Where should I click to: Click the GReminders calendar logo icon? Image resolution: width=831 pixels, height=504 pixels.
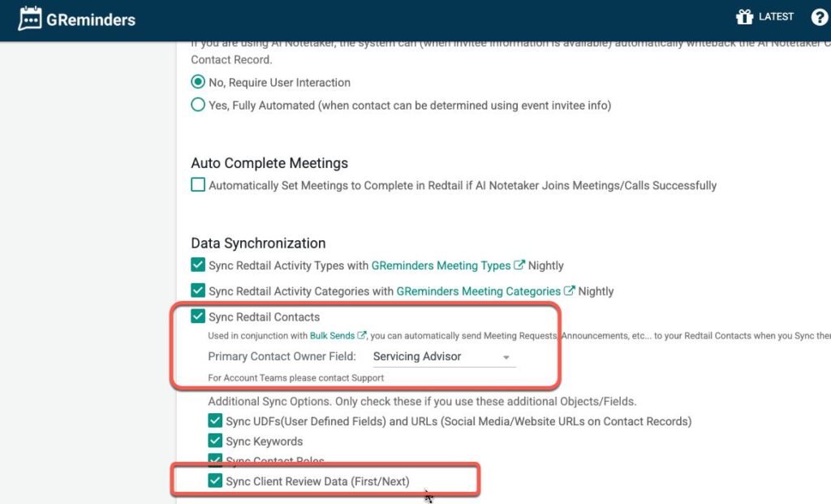30,19
